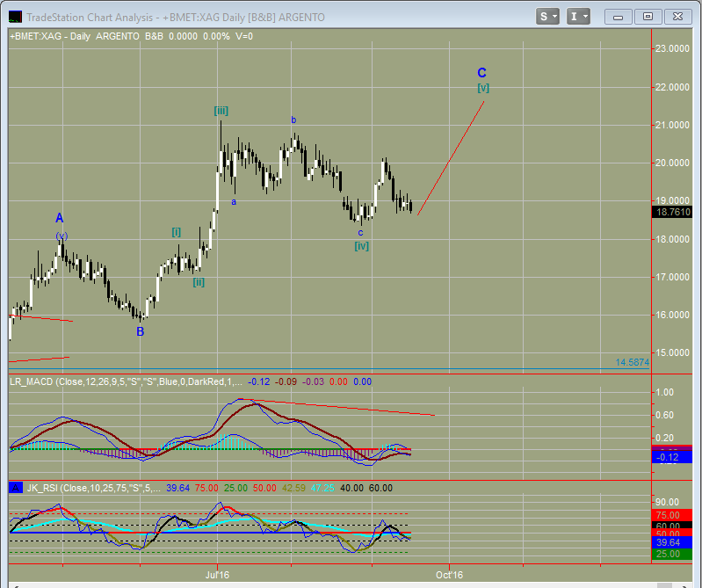Screen dimensions: 702x588
Task: Open the I interval-link dropdown
Action: click(x=578, y=17)
